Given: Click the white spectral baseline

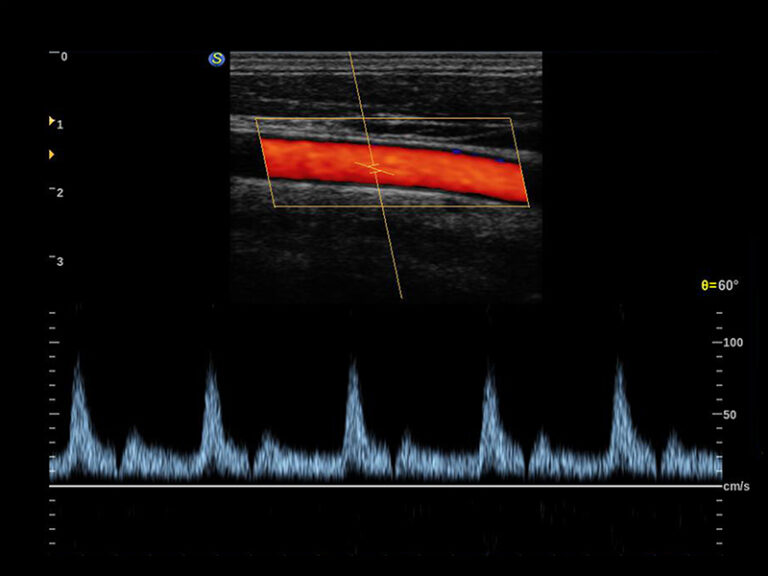Looking at the screenshot, I should click(384, 487).
